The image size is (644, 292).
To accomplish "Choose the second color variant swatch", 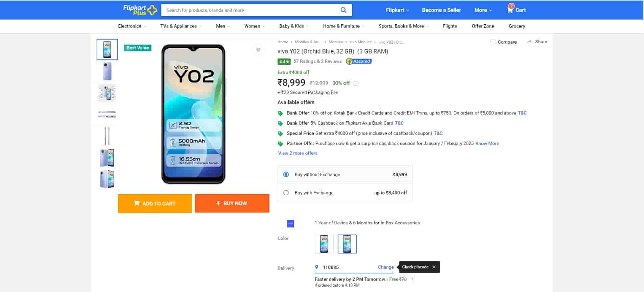I will point(347,244).
